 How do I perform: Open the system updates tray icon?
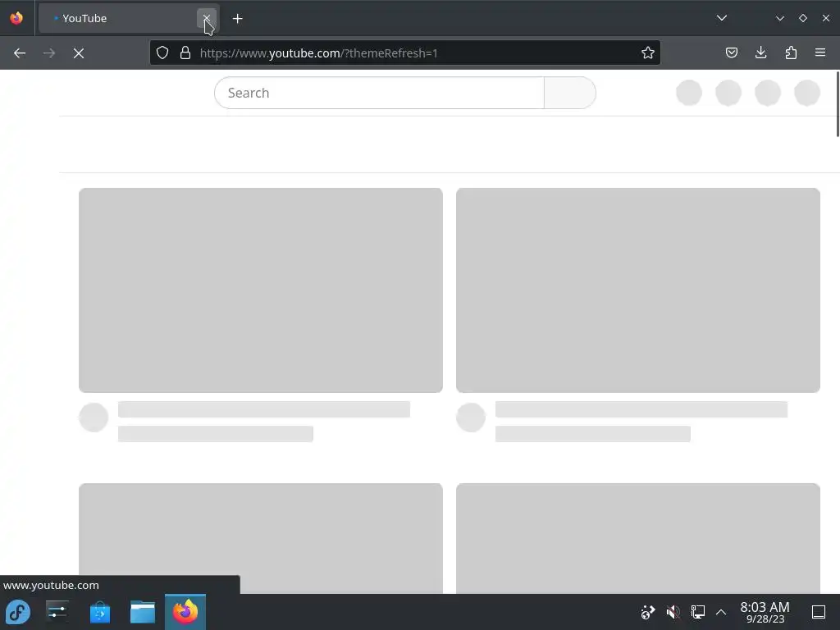(648, 612)
